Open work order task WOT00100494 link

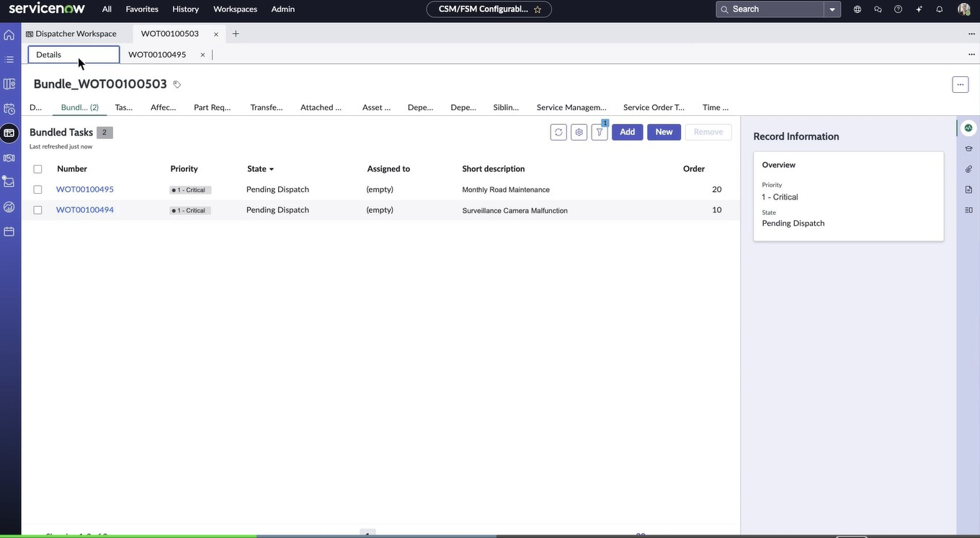(85, 210)
